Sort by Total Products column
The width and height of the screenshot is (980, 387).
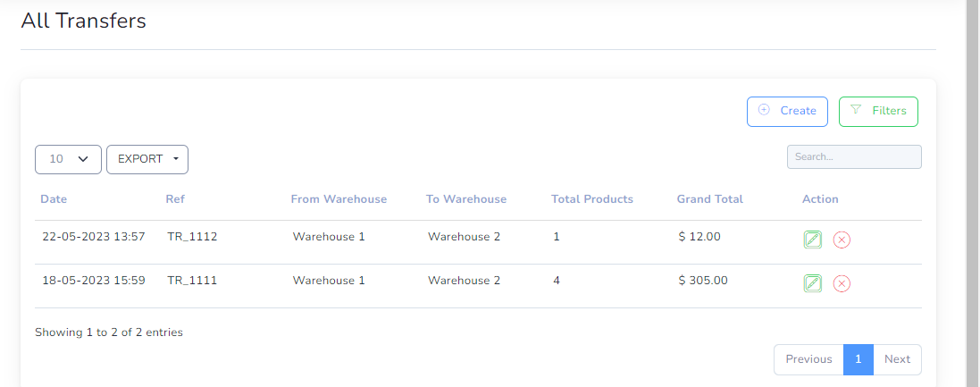tap(592, 199)
